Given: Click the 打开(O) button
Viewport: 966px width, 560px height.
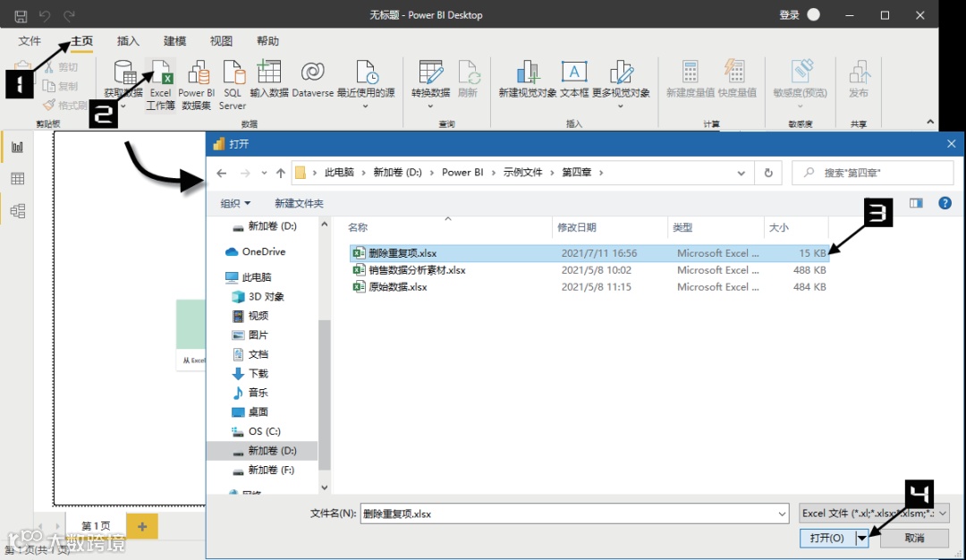Looking at the screenshot, I should pos(827,539).
